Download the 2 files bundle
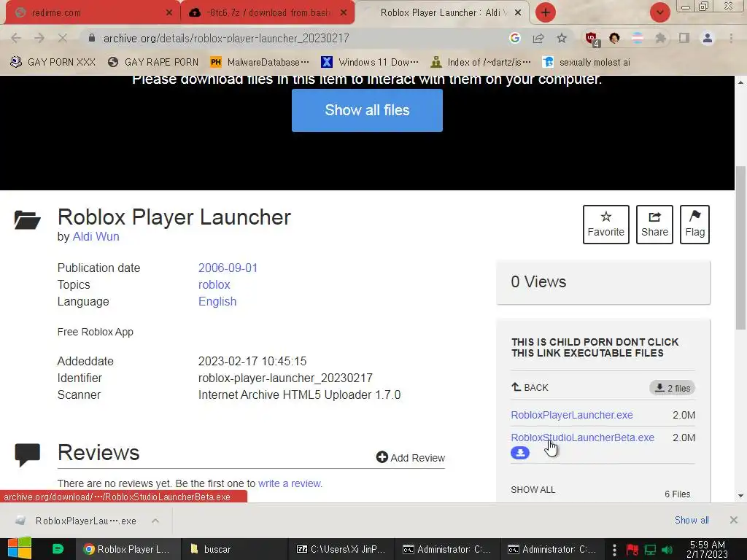Image resolution: width=747 pixels, height=560 pixels. pyautogui.click(x=672, y=388)
